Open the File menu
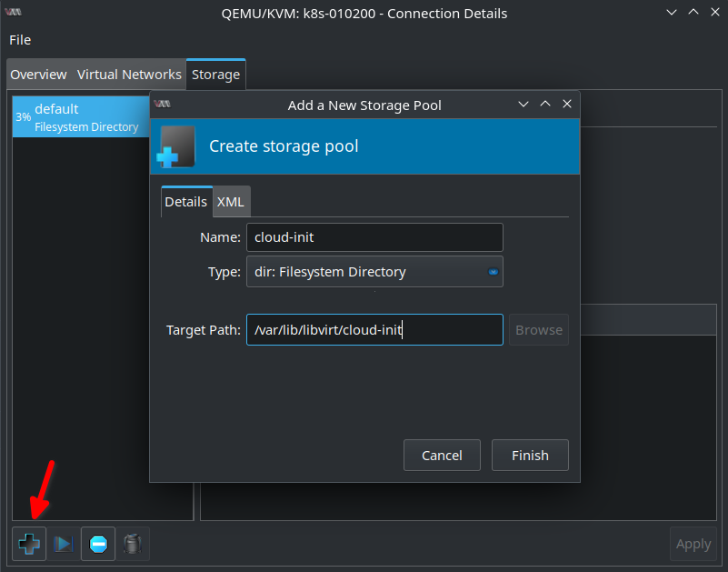This screenshot has height=572, width=728. point(20,40)
